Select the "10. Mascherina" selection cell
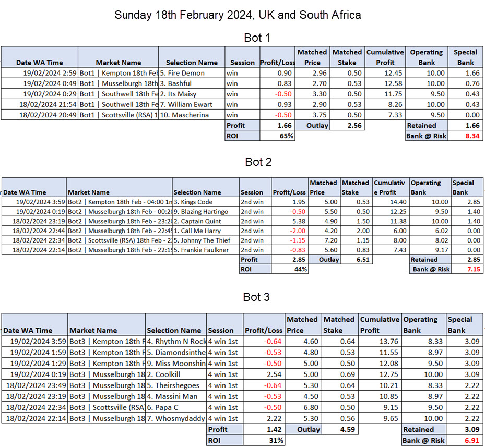Image resolution: width=485 pixels, height=448 pixels. [191, 115]
